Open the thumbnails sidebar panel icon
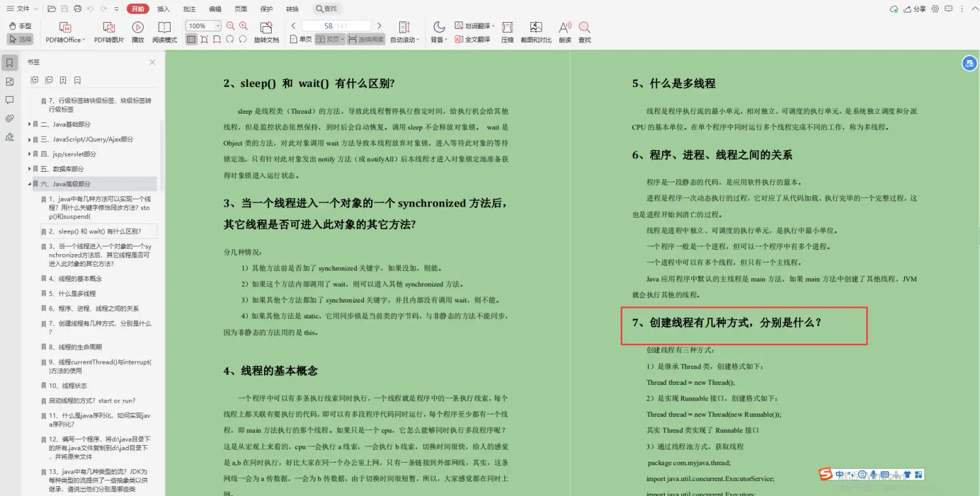The image size is (980, 496). tap(9, 82)
